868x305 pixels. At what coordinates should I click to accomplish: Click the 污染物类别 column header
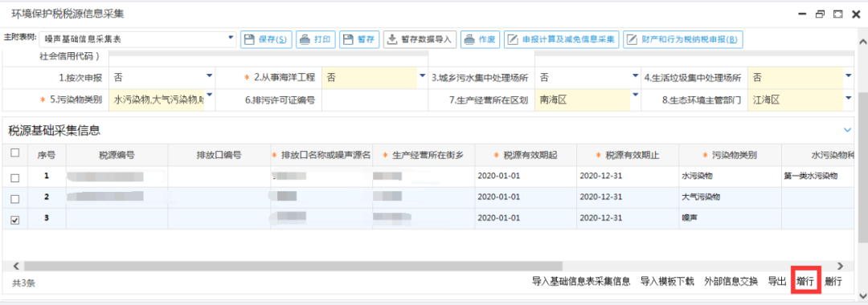[x=730, y=155]
